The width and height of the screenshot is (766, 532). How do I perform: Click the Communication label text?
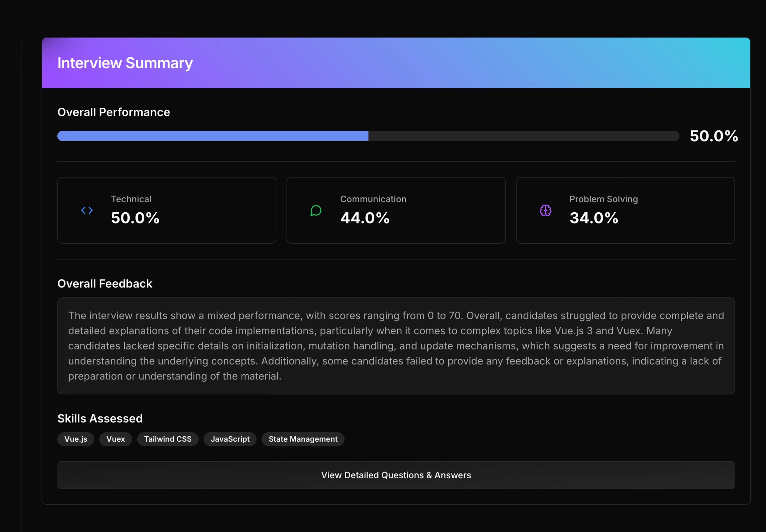(373, 199)
